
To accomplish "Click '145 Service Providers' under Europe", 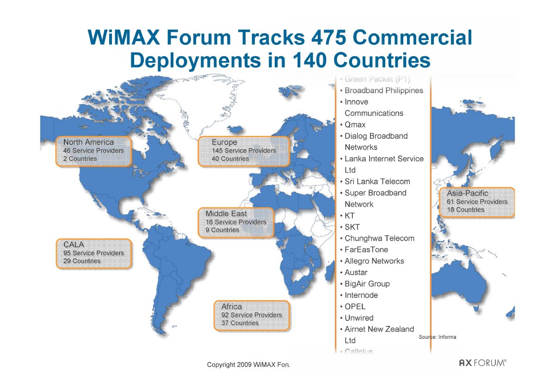I will point(244,151).
